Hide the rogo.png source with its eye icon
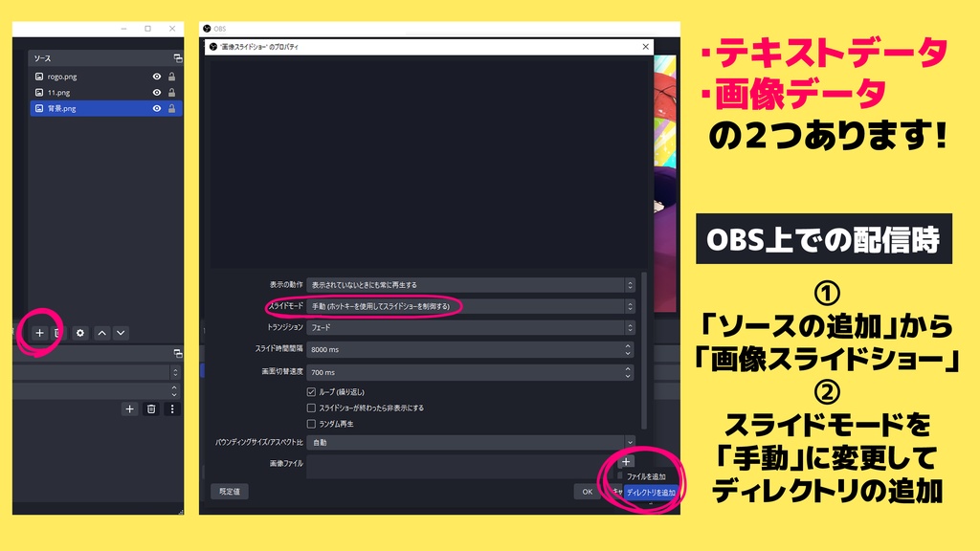The width and height of the screenshot is (980, 551). [x=155, y=77]
